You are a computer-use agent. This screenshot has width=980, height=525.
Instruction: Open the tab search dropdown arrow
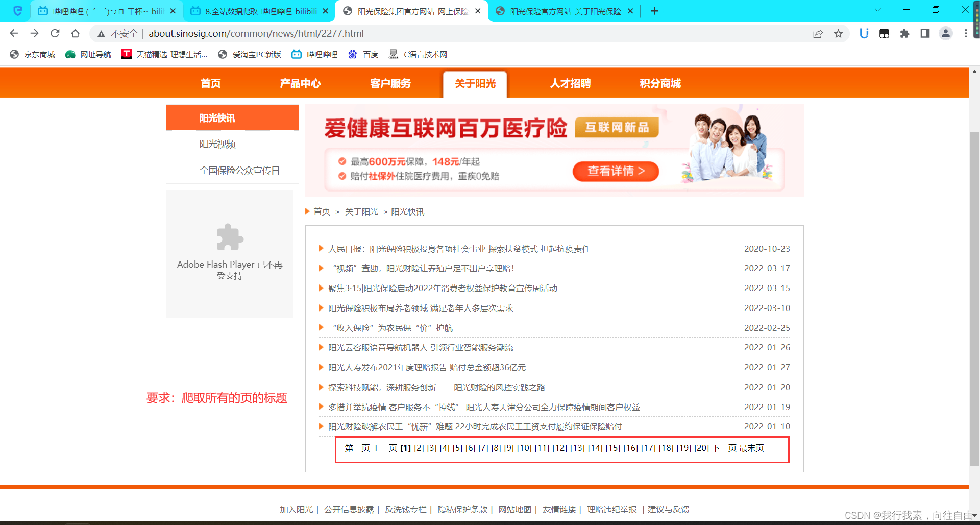click(877, 10)
